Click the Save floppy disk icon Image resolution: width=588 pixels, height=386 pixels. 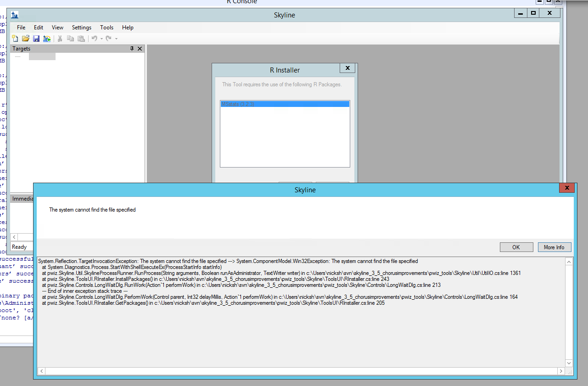coord(36,39)
